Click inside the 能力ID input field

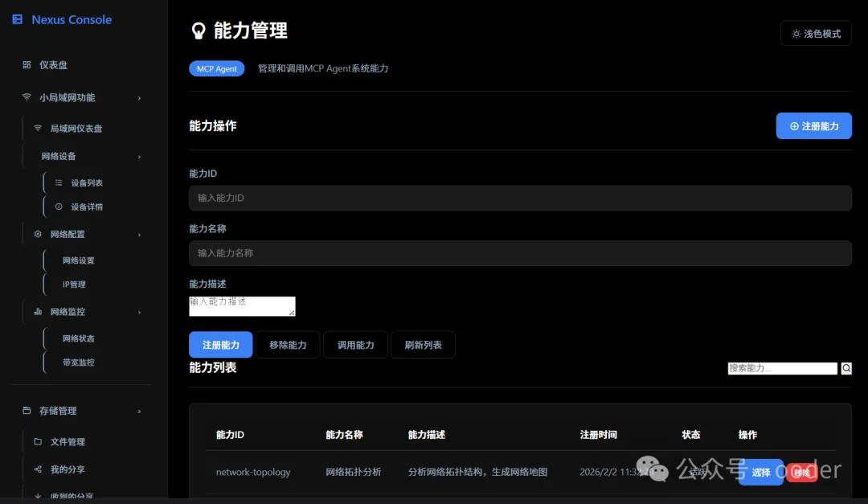click(520, 198)
